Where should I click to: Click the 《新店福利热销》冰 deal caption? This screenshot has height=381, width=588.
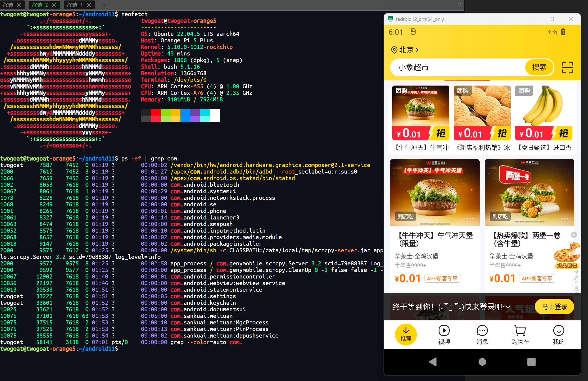point(482,148)
